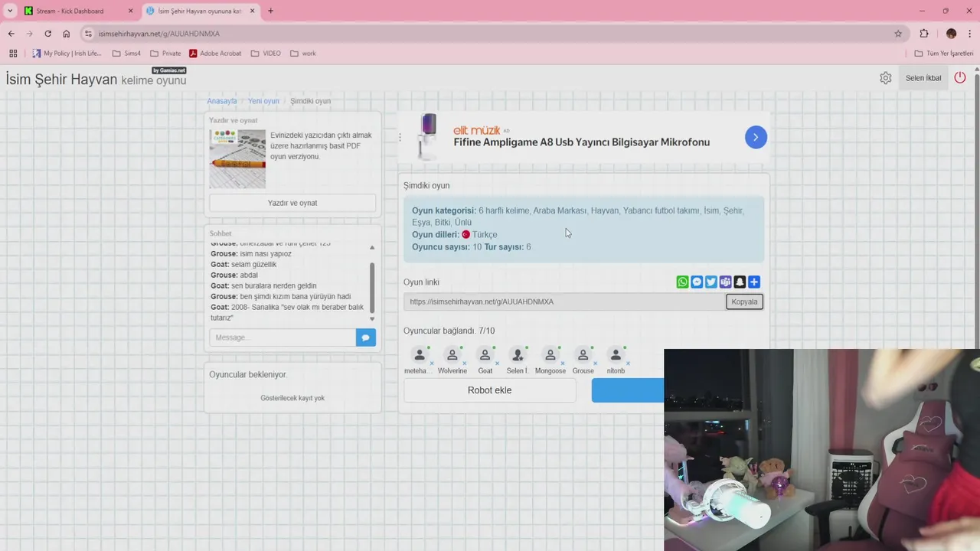This screenshot has height=551, width=980.
Task: Share game link via WhatsApp icon
Action: (x=682, y=282)
